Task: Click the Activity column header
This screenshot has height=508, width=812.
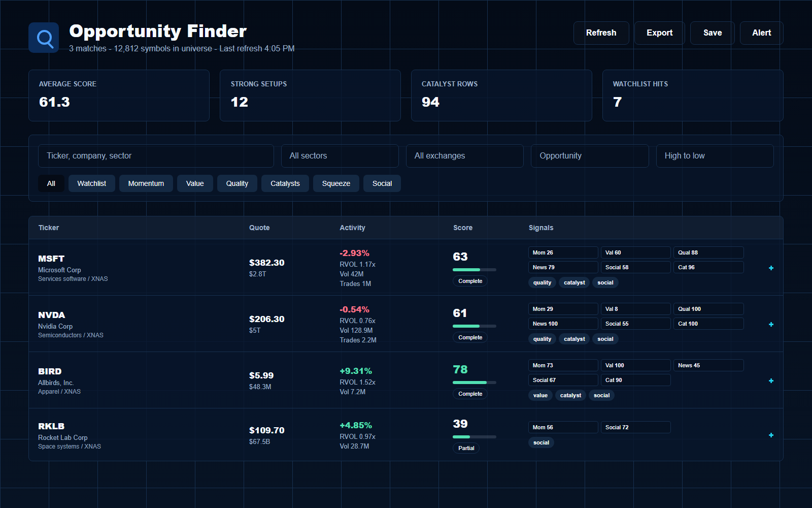Action: click(x=352, y=228)
